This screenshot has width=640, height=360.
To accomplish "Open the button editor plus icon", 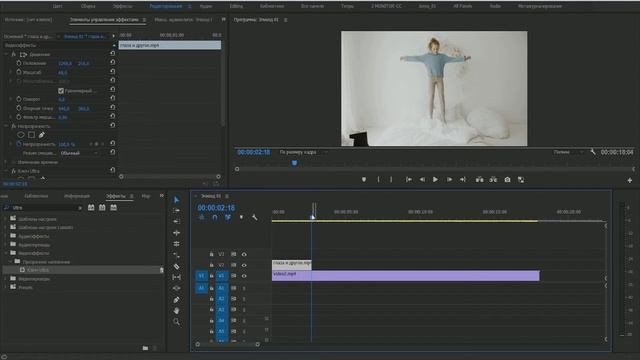I will point(630,180).
